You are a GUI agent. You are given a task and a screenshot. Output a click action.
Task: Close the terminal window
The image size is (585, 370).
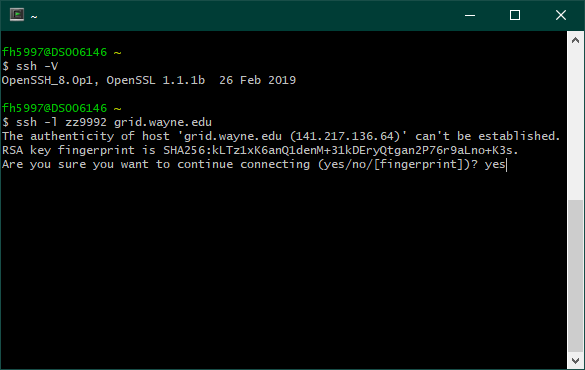coord(561,15)
